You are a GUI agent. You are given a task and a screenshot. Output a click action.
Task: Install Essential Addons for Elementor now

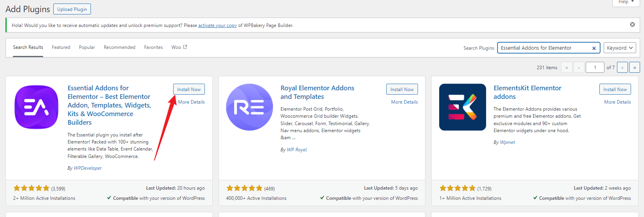click(x=189, y=89)
